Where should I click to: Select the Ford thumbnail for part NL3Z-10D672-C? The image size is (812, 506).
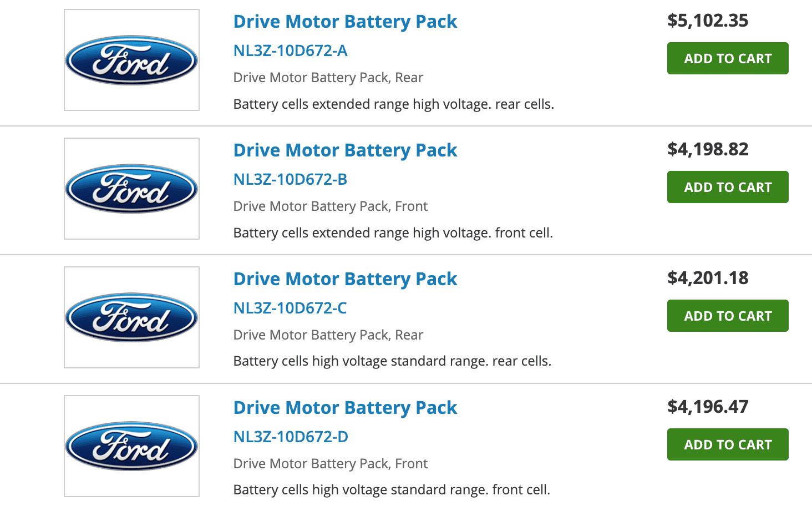131,317
